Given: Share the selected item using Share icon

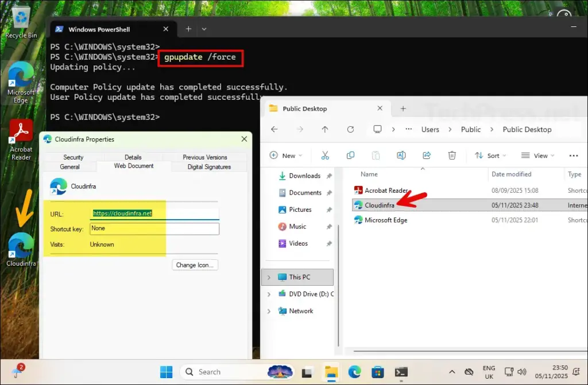Looking at the screenshot, I should coord(426,155).
